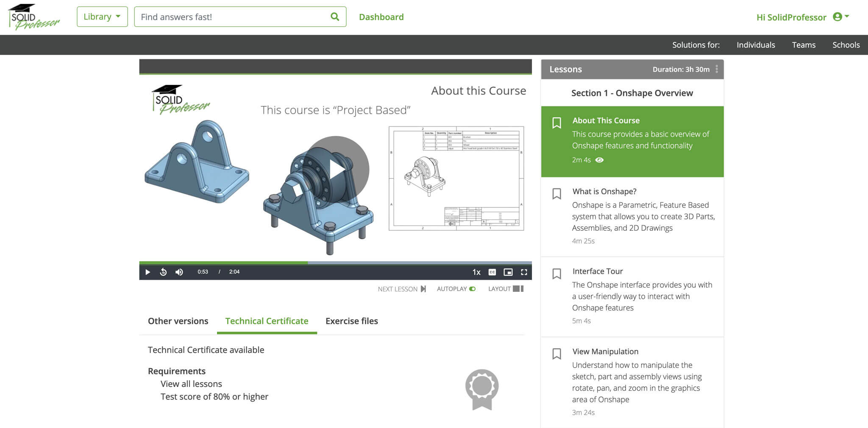Open the Lessons panel three-dot menu
Image resolution: width=868 pixels, height=428 pixels.
pyautogui.click(x=717, y=69)
